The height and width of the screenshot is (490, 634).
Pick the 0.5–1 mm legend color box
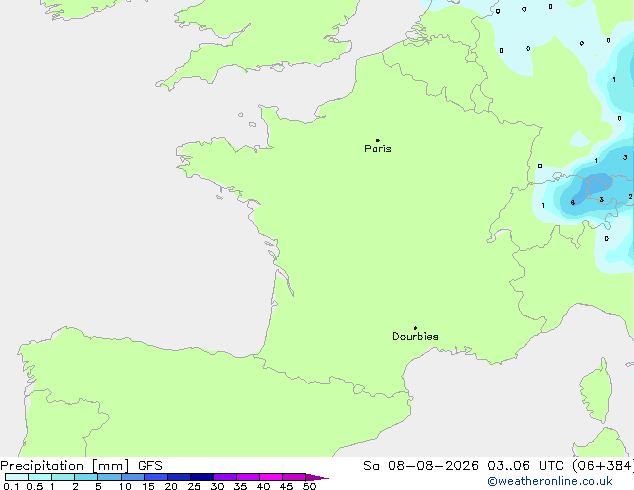coord(40,477)
